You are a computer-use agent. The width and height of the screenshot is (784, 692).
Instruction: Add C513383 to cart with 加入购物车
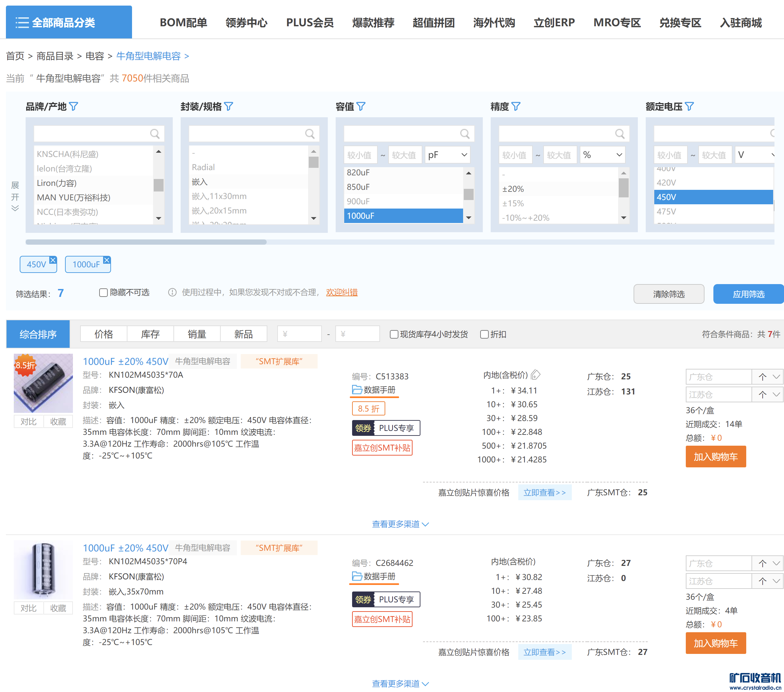click(x=716, y=457)
